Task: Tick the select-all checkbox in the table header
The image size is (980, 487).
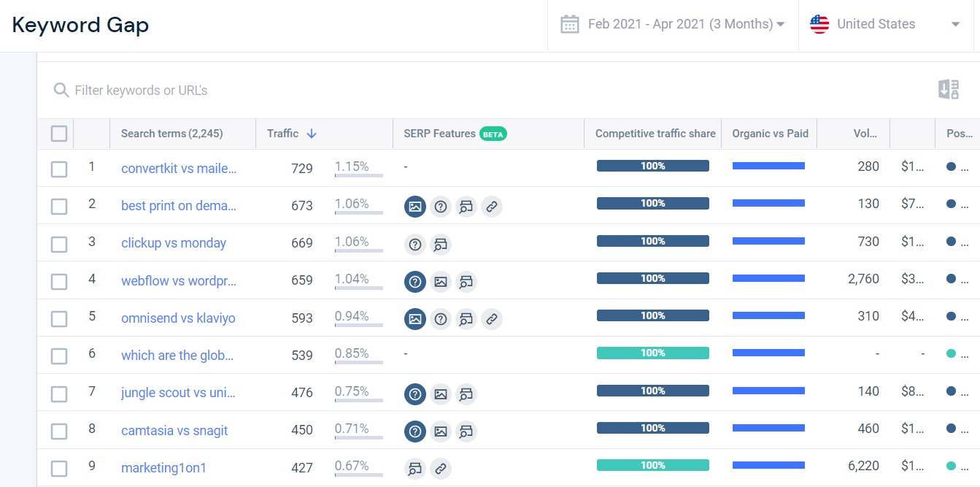Action: pyautogui.click(x=59, y=134)
